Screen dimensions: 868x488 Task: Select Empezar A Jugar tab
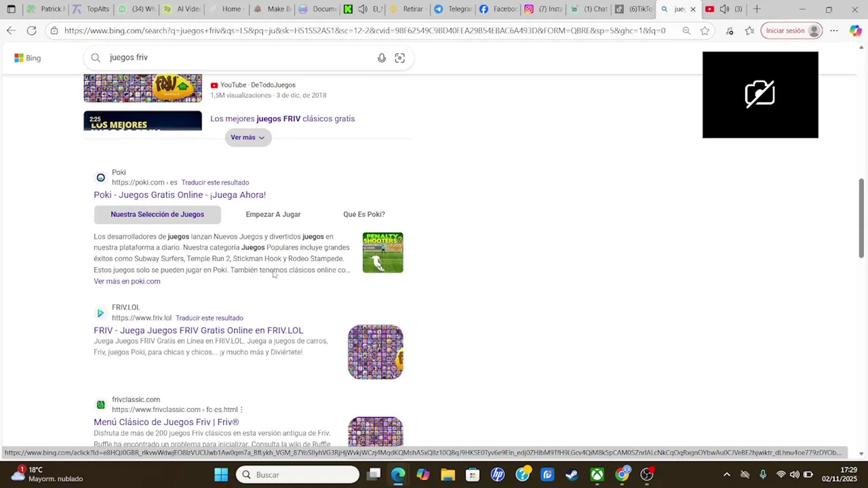273,215
